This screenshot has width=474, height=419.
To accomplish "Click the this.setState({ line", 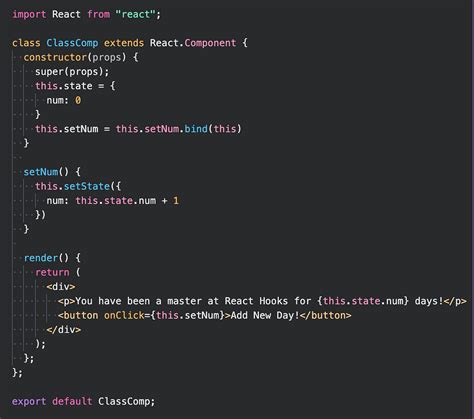I will (x=78, y=186).
